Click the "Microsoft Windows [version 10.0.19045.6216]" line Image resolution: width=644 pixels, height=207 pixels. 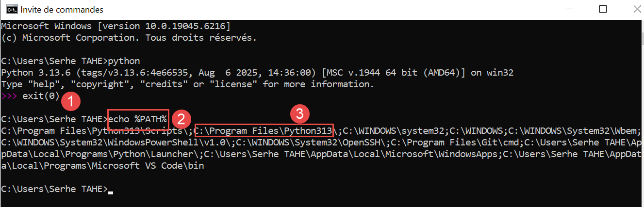[116, 26]
